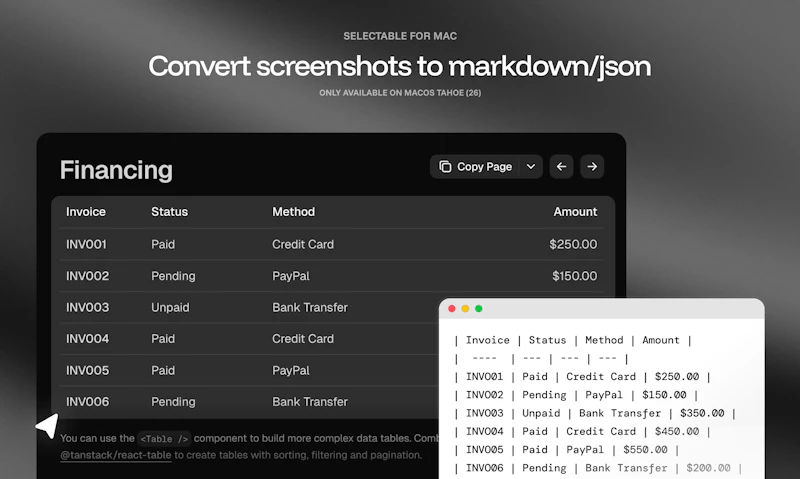Viewport: 800px width, 479px height.
Task: Click the INV004 invoice cell
Action: (87, 339)
